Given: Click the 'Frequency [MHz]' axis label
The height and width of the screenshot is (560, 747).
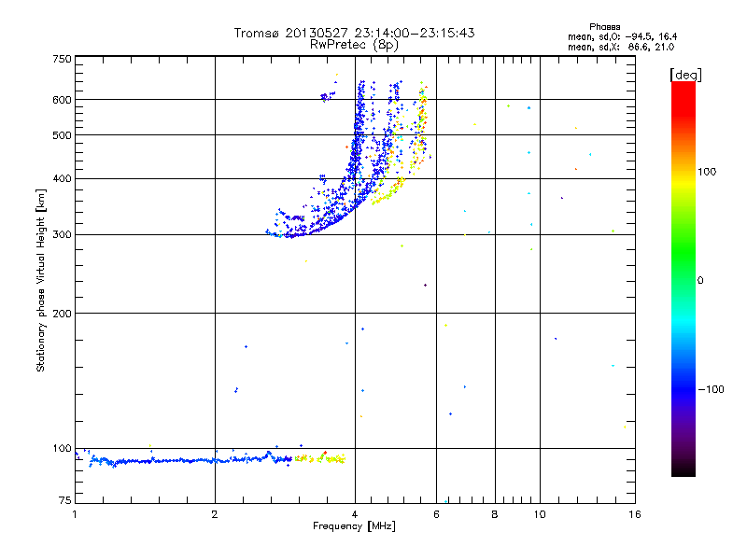Looking at the screenshot, I should (x=354, y=526).
